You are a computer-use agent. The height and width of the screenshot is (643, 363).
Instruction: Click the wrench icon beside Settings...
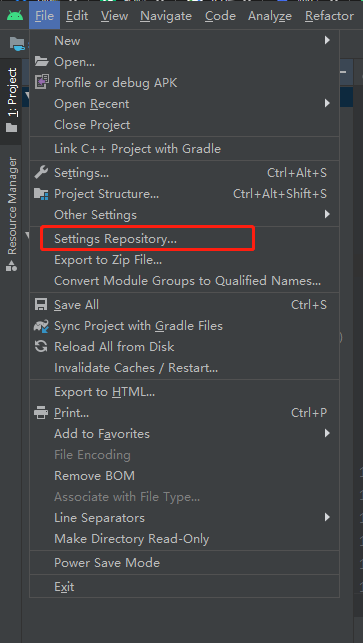coord(41,173)
